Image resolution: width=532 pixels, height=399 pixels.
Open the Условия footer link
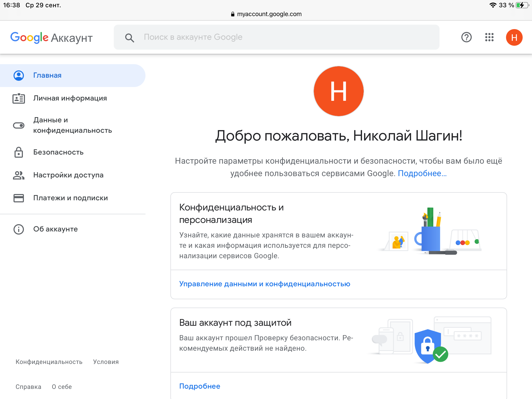click(x=106, y=362)
